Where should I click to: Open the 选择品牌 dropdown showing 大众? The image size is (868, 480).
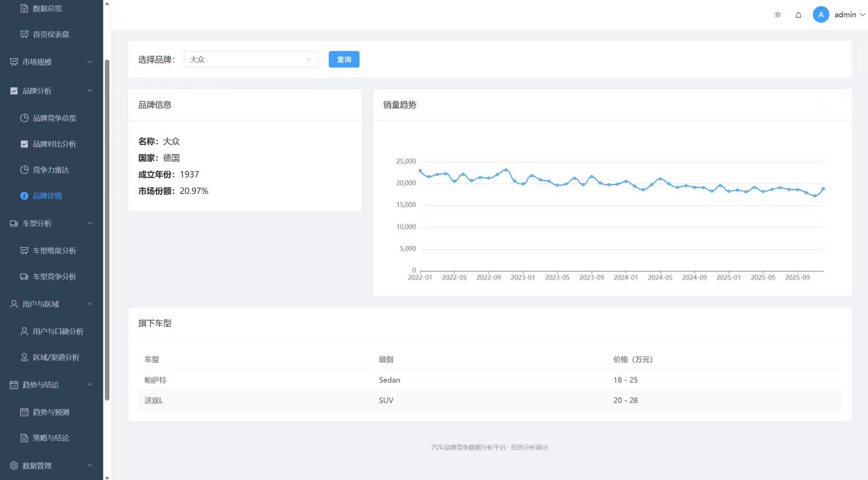[251, 59]
